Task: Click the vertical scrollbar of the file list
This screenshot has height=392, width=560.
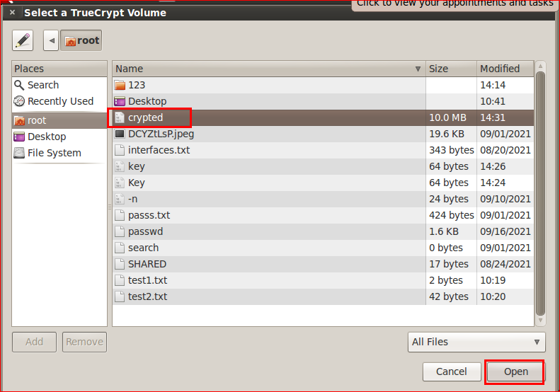Action: (x=540, y=194)
